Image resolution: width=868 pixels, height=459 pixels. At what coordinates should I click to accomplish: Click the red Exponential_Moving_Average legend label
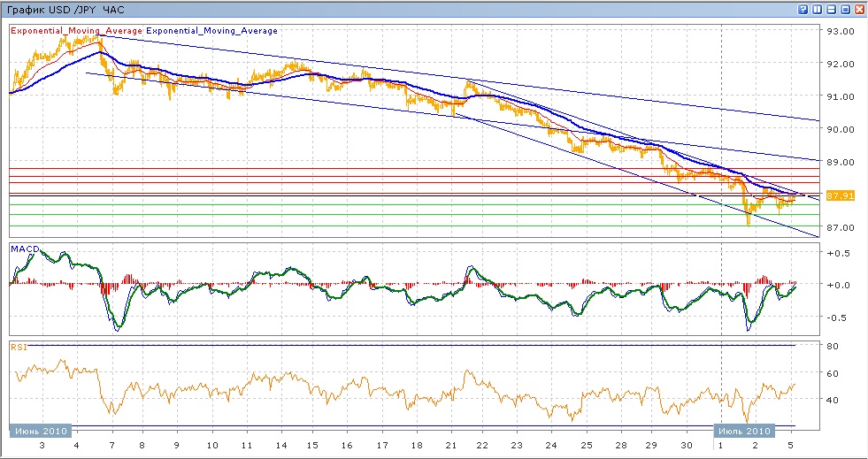coord(76,31)
